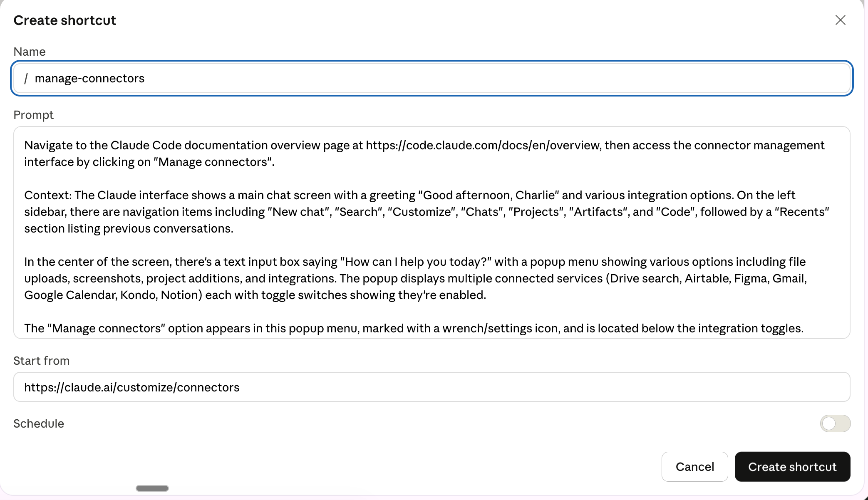This screenshot has width=868, height=500.
Task: Click the "Start from" label
Action: click(41, 361)
